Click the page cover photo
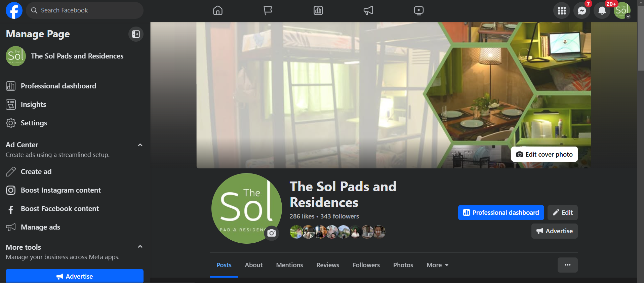The image size is (644, 283). pos(394,95)
